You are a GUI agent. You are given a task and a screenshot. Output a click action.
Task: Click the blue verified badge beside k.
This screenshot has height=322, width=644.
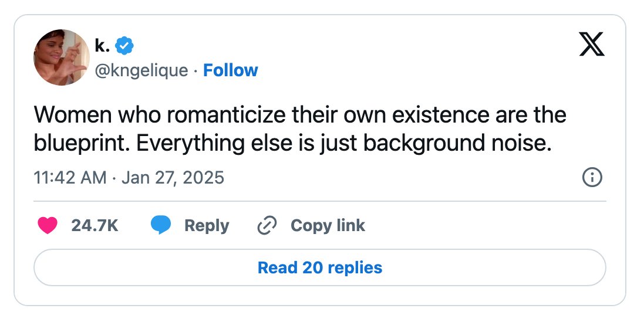coord(124,46)
